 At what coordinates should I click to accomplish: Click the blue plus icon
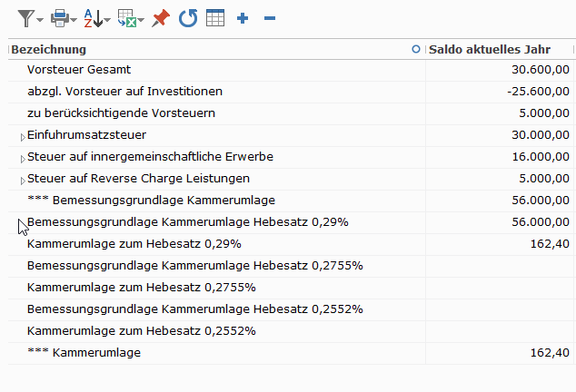[243, 18]
